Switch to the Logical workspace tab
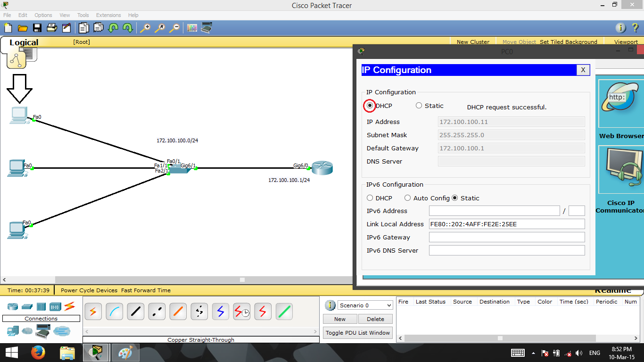The height and width of the screenshot is (362, 644). coord(24,42)
